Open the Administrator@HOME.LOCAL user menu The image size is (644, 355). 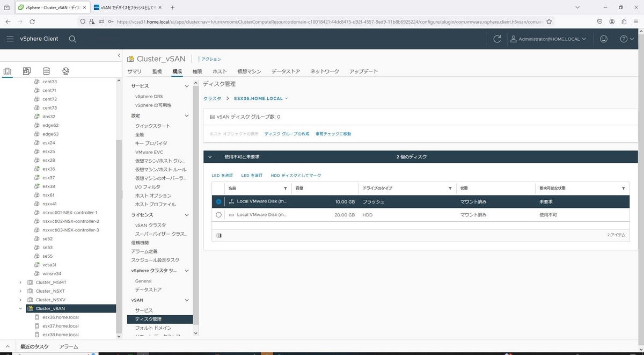(548, 39)
